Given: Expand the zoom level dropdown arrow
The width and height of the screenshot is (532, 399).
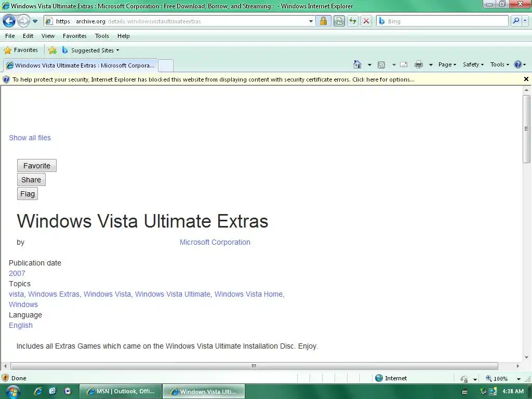Looking at the screenshot, I should 518,379.
